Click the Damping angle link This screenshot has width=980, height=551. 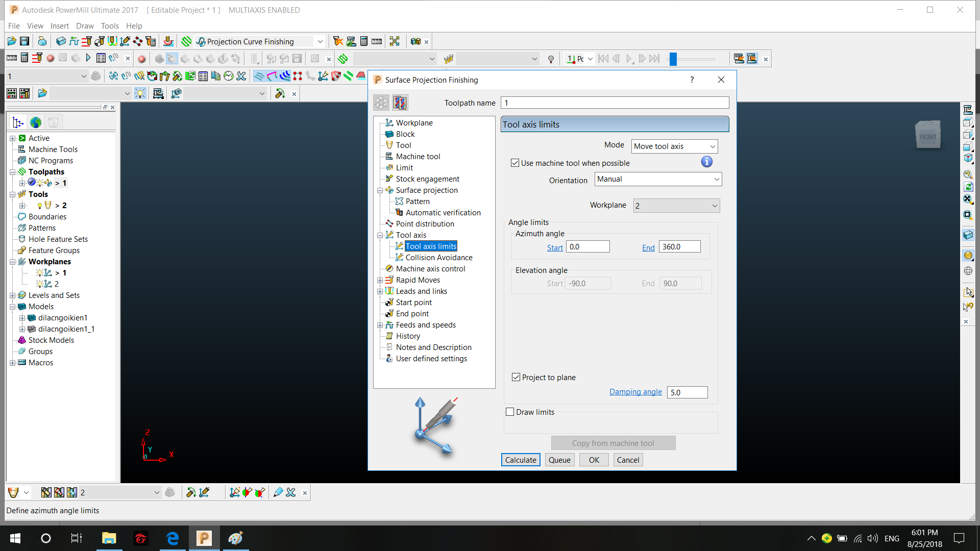point(635,392)
